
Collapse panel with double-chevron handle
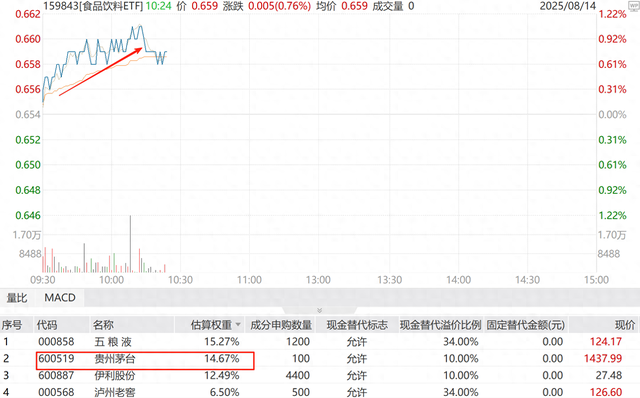[320, 311]
